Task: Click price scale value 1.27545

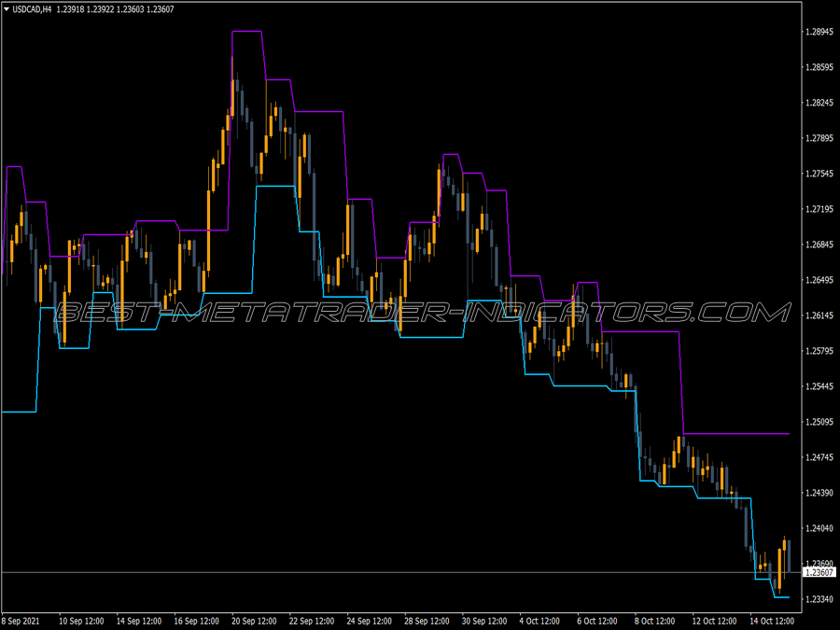Action: coord(819,174)
